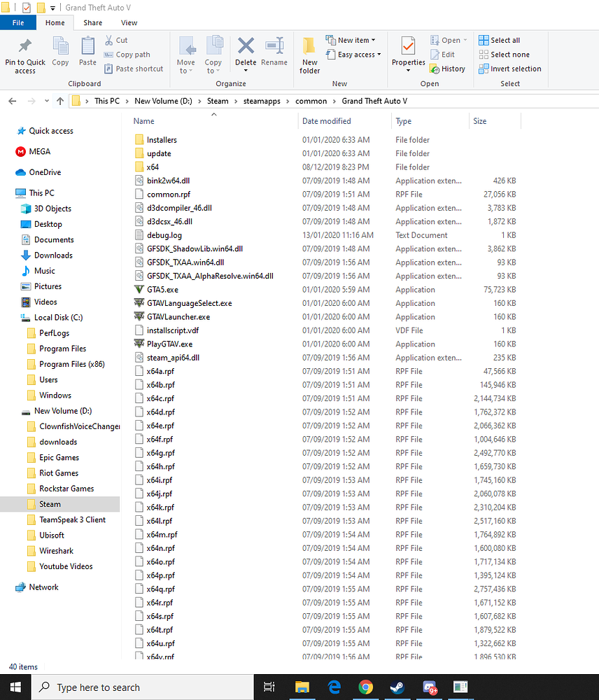Switch to the View ribbon tab
This screenshot has width=599, height=700.
click(129, 23)
